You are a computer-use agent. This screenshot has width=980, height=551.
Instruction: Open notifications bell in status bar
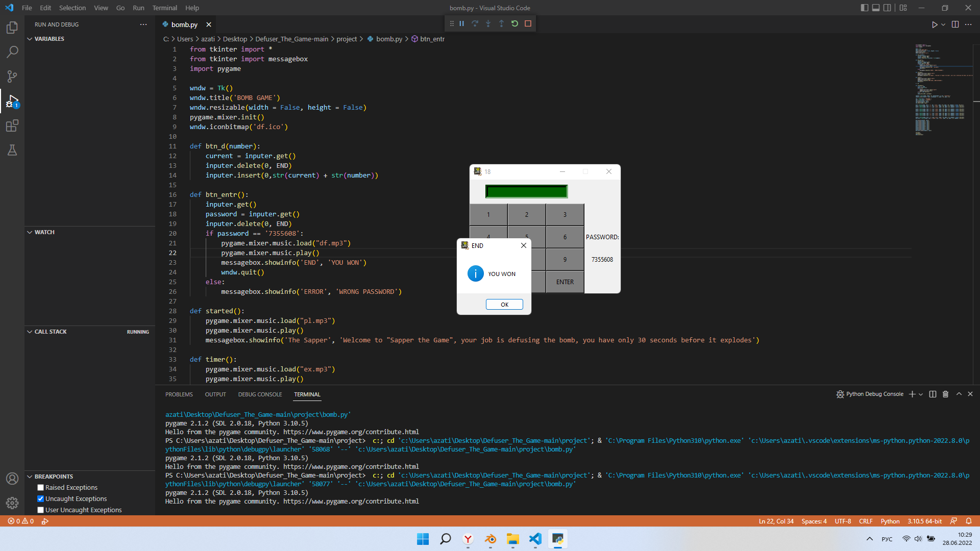969,521
